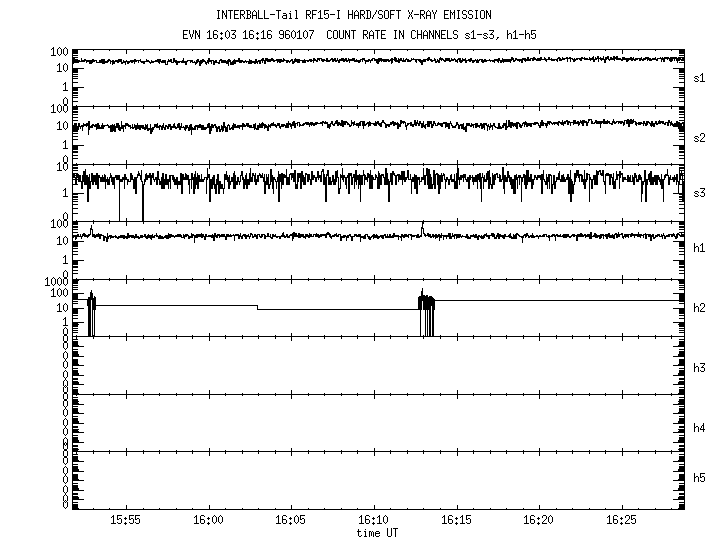Image resolution: width=720 pixels, height=550 pixels.
Task: Click the EVN count rate subtitle line
Action: click(x=370, y=33)
